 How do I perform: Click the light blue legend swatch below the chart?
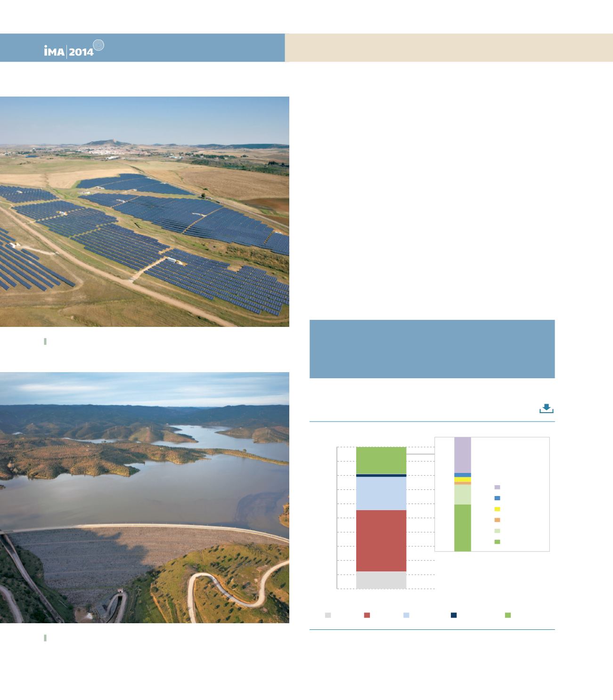click(406, 615)
